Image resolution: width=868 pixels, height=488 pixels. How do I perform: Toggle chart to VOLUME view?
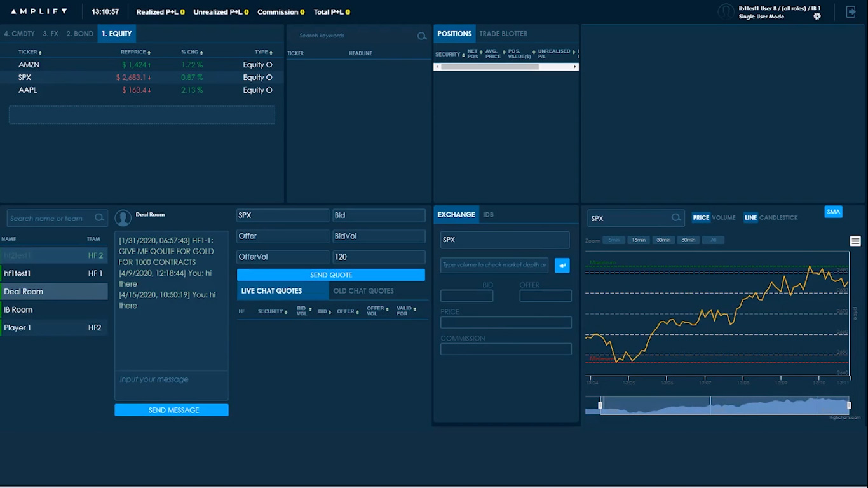click(x=724, y=217)
